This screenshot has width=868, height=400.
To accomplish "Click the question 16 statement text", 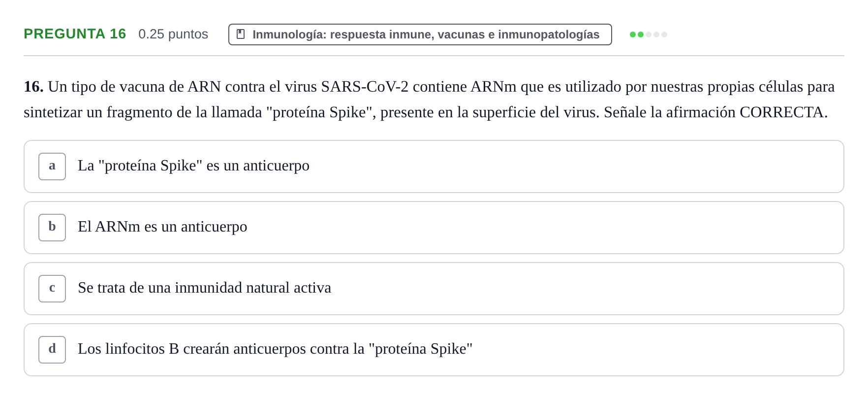I will (x=429, y=100).
